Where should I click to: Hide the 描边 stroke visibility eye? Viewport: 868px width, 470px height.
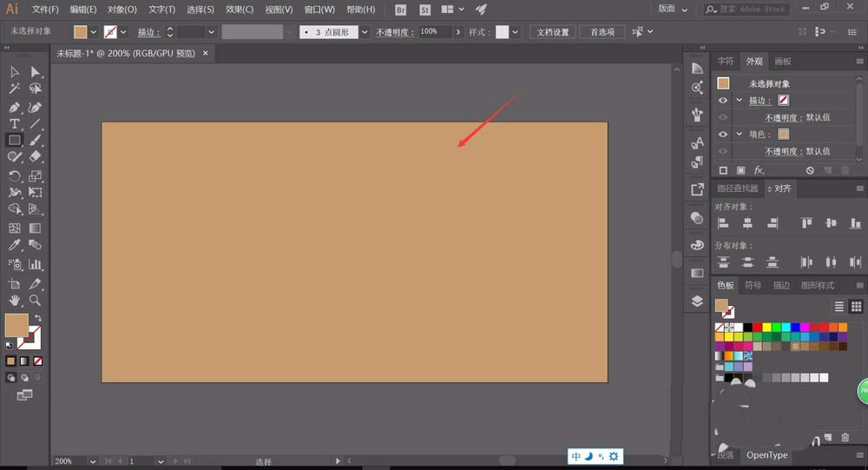(723, 101)
